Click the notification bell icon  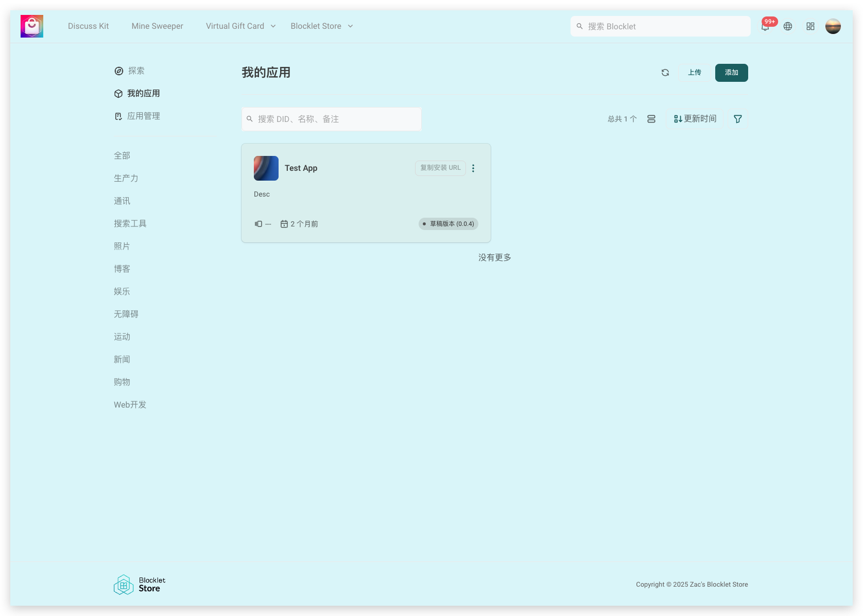pos(765,27)
